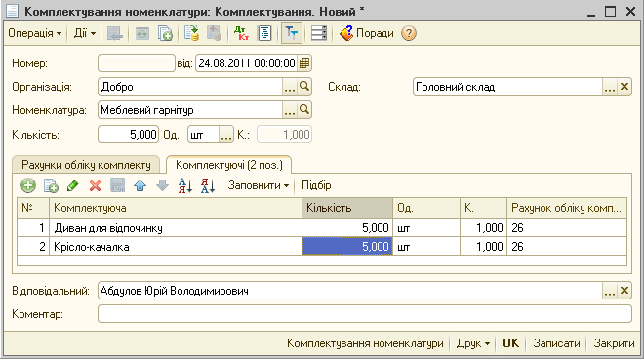Click the date field 24.08.2011
Image resolution: width=644 pixels, height=359 pixels.
pyautogui.click(x=247, y=63)
